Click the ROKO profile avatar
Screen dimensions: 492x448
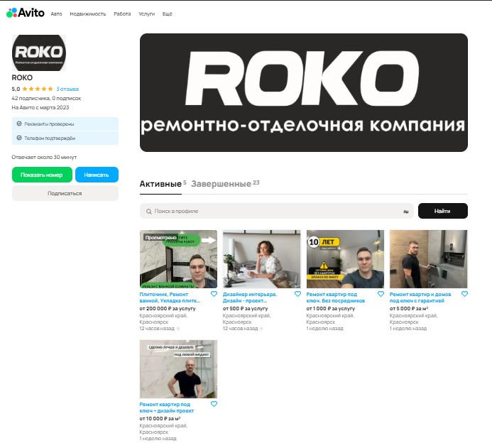click(x=39, y=53)
